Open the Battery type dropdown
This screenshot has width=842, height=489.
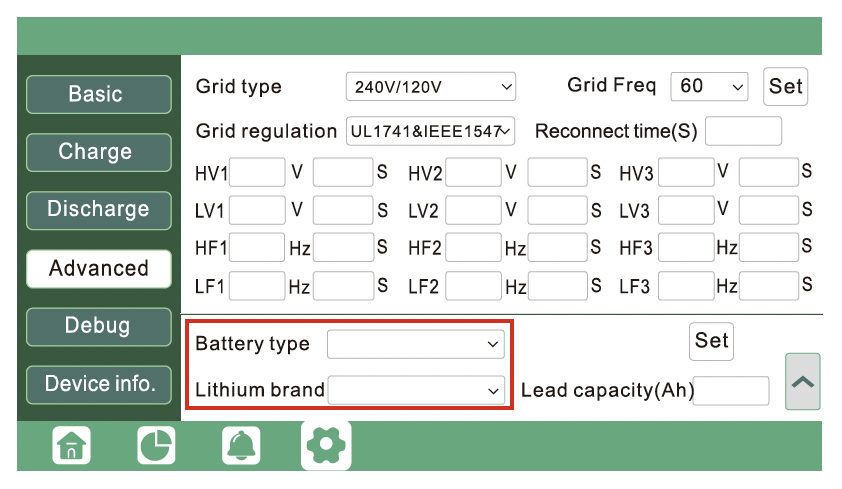(416, 344)
